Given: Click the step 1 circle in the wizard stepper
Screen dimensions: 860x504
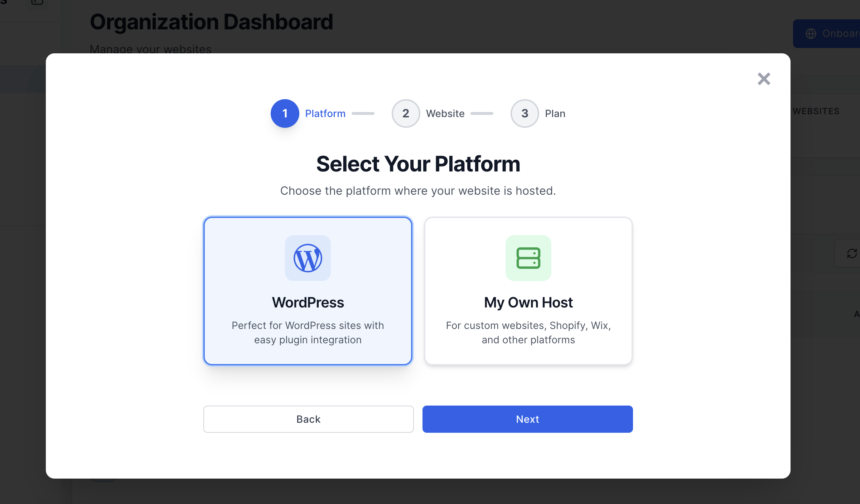Looking at the screenshot, I should point(285,113).
